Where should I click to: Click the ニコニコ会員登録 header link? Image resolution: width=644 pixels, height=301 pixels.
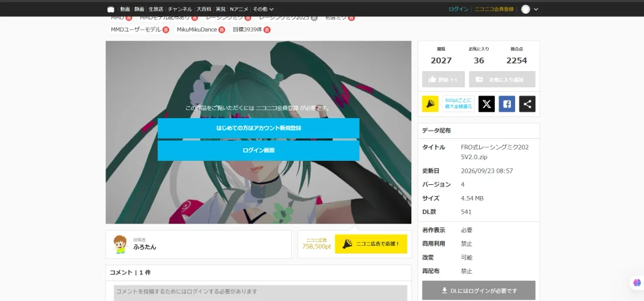494,9
